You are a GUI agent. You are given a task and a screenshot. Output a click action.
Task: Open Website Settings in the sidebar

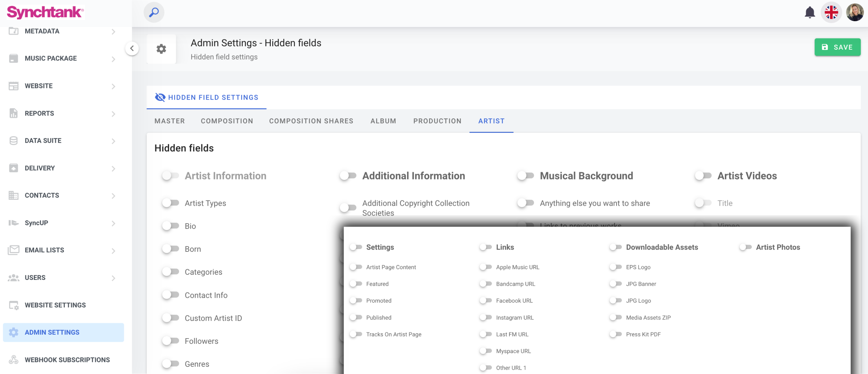pyautogui.click(x=55, y=305)
